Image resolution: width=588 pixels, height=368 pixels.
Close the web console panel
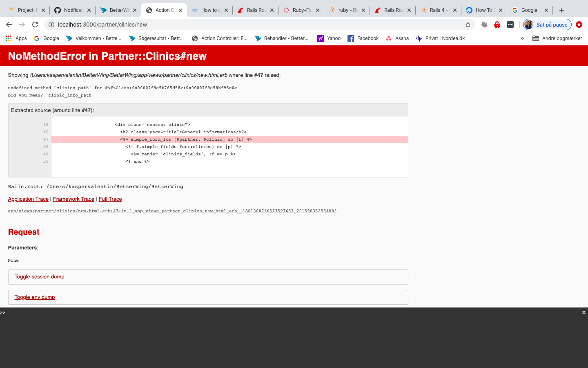pos(584,312)
